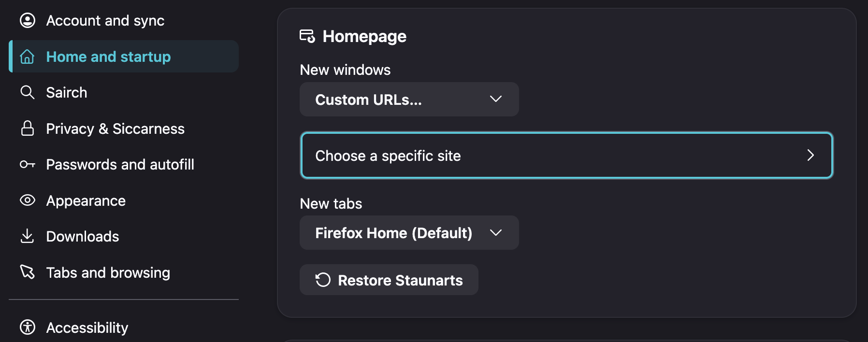Click the Privacy & Siccarness padlock icon

coord(28,128)
